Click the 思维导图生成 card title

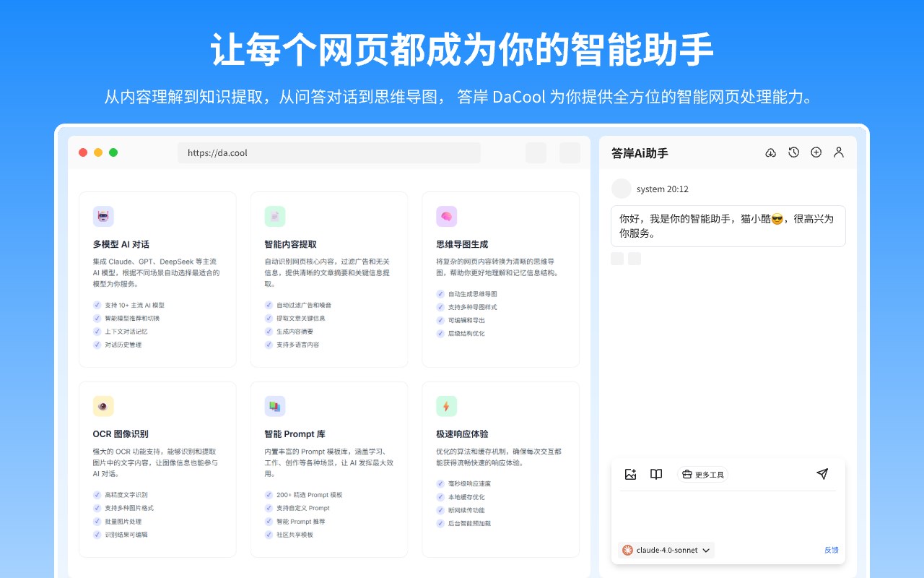(462, 244)
